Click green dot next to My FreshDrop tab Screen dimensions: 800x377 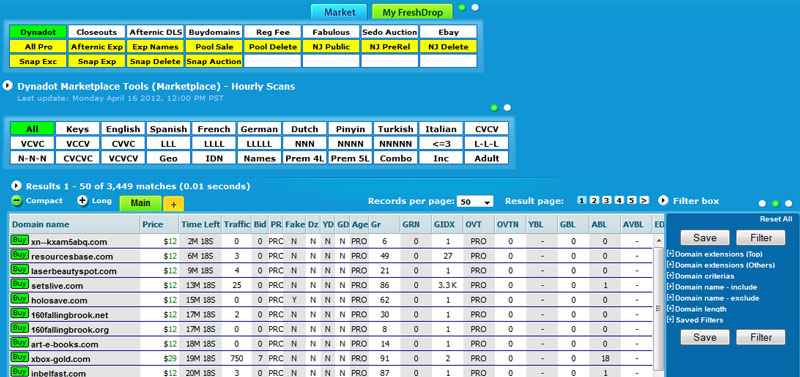pos(462,8)
